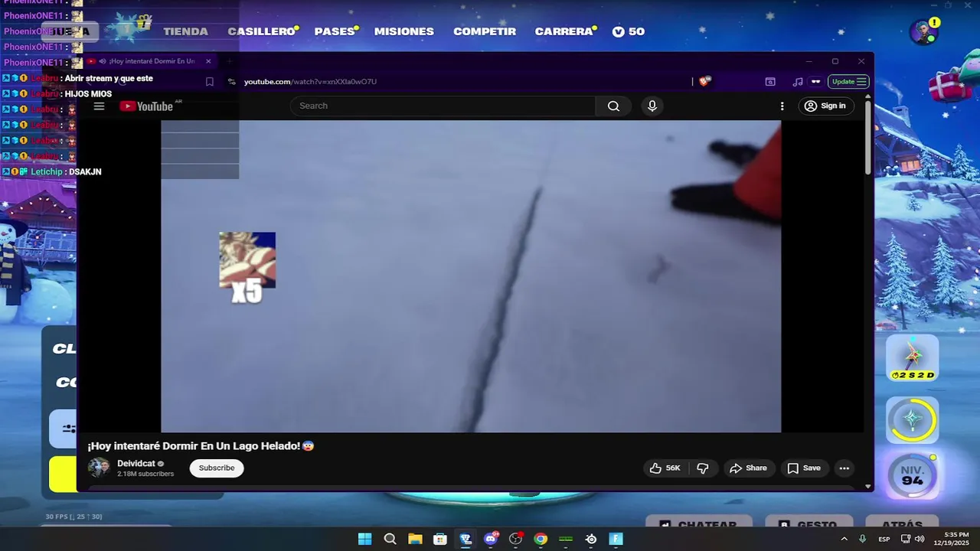Open a new browser tab
The image size is (980, 551).
tap(229, 61)
